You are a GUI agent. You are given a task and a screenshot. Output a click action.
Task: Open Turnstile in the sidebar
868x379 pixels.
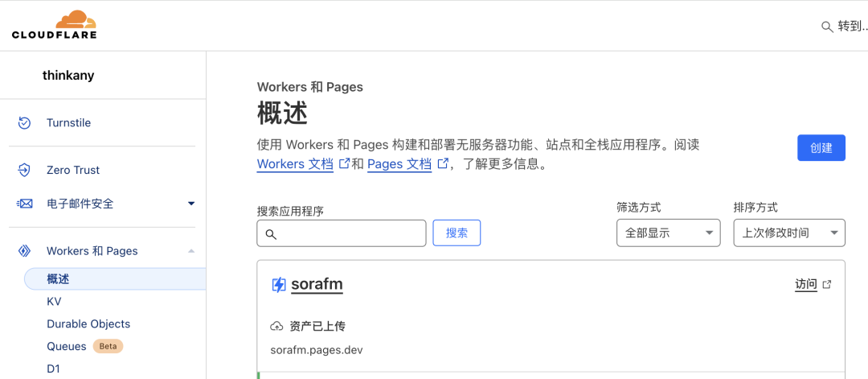point(68,123)
